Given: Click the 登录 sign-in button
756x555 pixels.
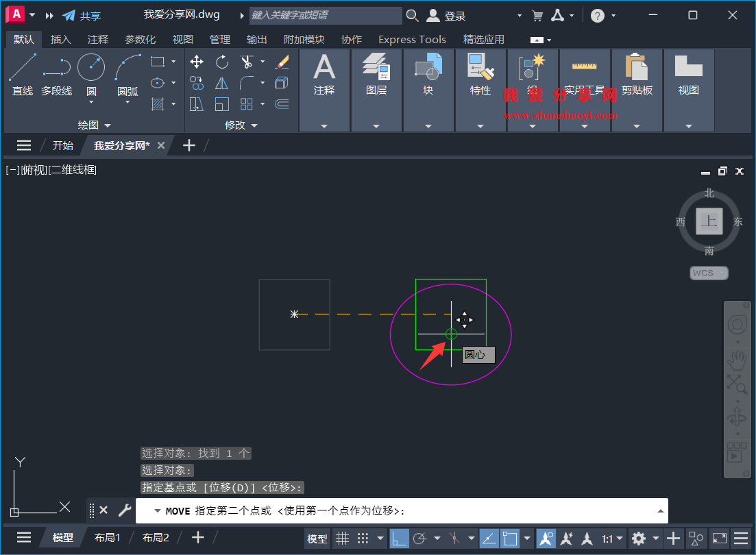Looking at the screenshot, I should click(446, 16).
